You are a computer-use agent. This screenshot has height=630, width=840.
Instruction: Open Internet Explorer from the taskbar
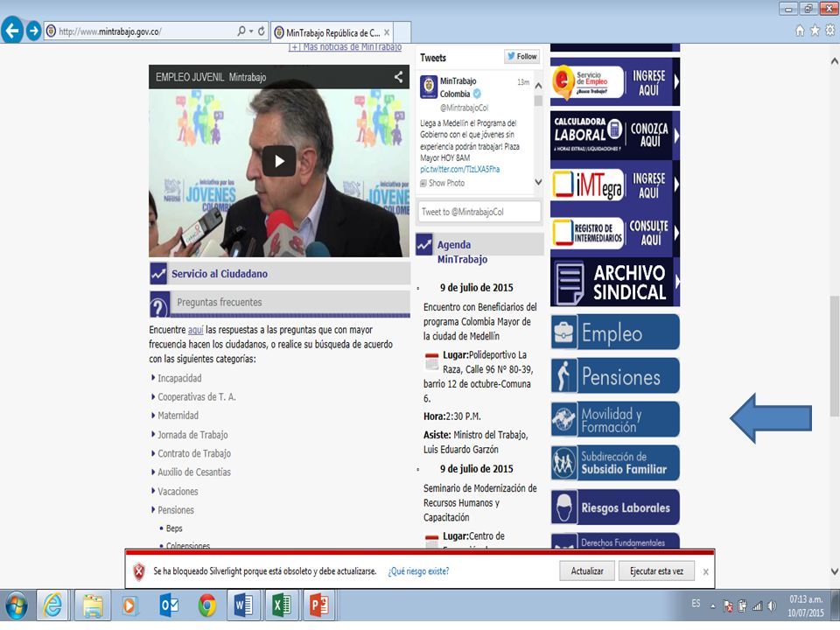click(x=53, y=605)
